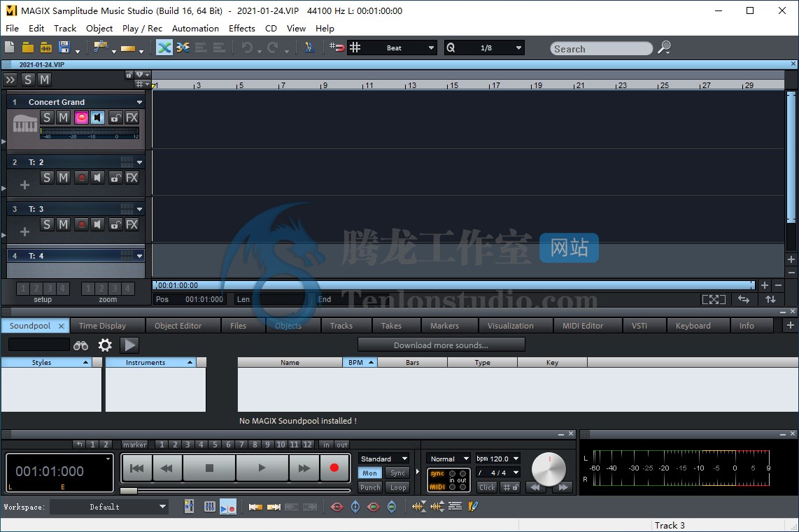
Task: Open FX for Concert Grand track
Action: [x=132, y=118]
